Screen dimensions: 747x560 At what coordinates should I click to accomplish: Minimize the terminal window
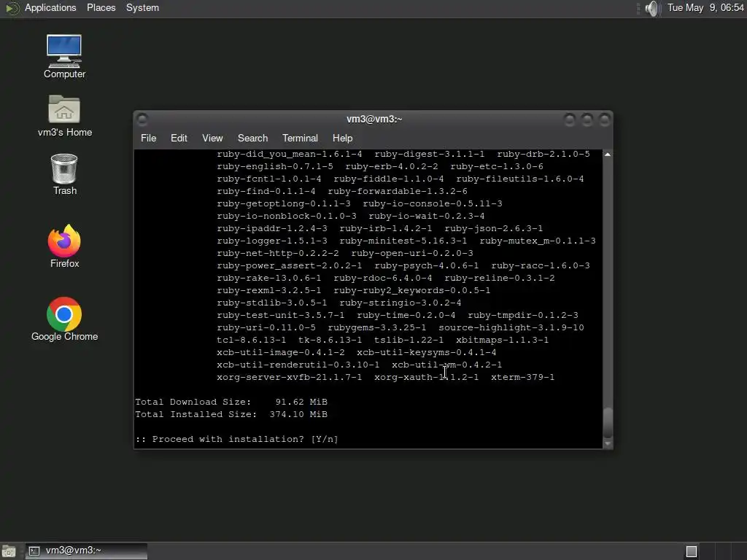569,120
